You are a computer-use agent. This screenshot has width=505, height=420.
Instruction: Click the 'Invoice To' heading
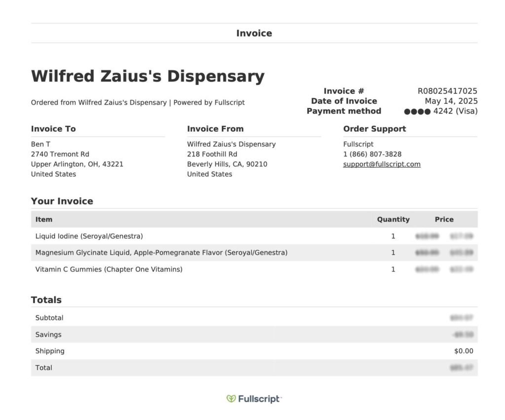pos(53,129)
